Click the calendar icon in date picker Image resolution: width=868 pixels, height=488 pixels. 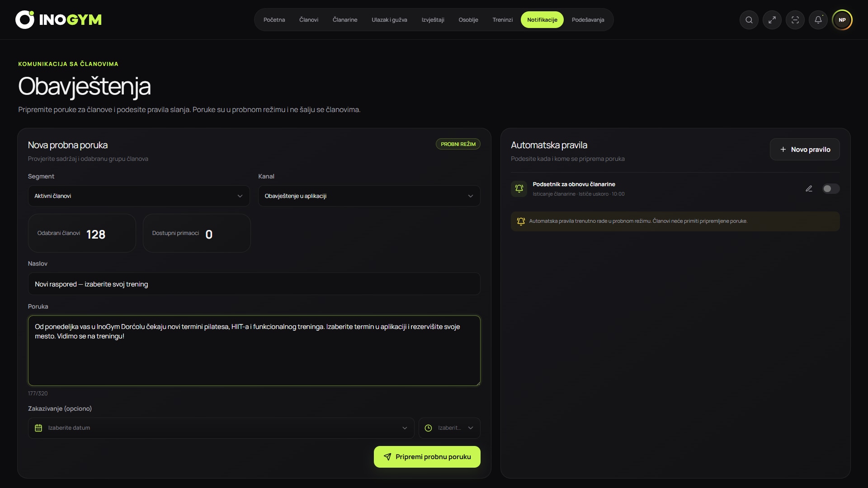click(x=38, y=428)
